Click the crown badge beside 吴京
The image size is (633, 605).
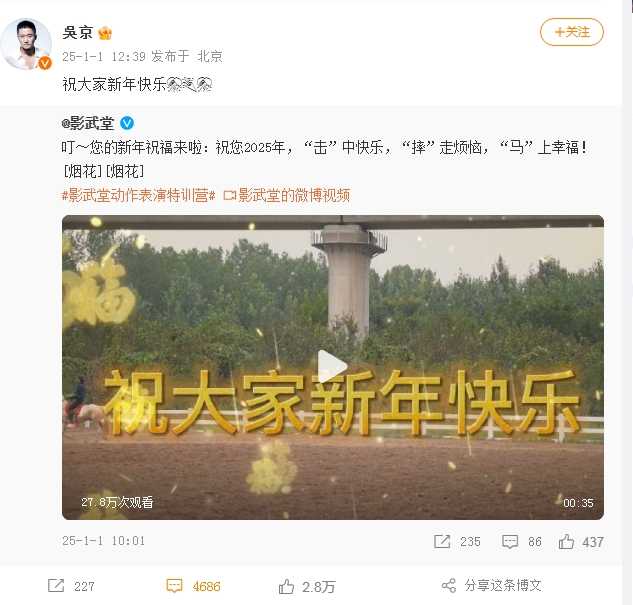105,33
